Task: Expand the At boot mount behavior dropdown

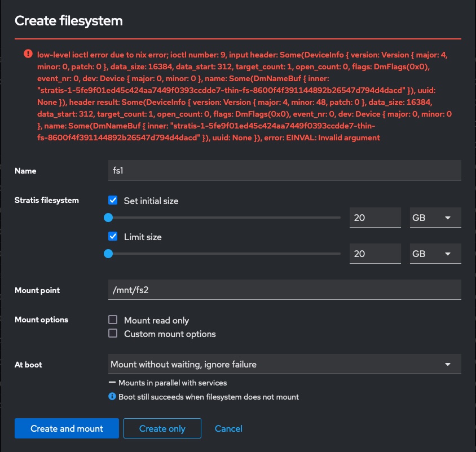Action: pyautogui.click(x=284, y=364)
